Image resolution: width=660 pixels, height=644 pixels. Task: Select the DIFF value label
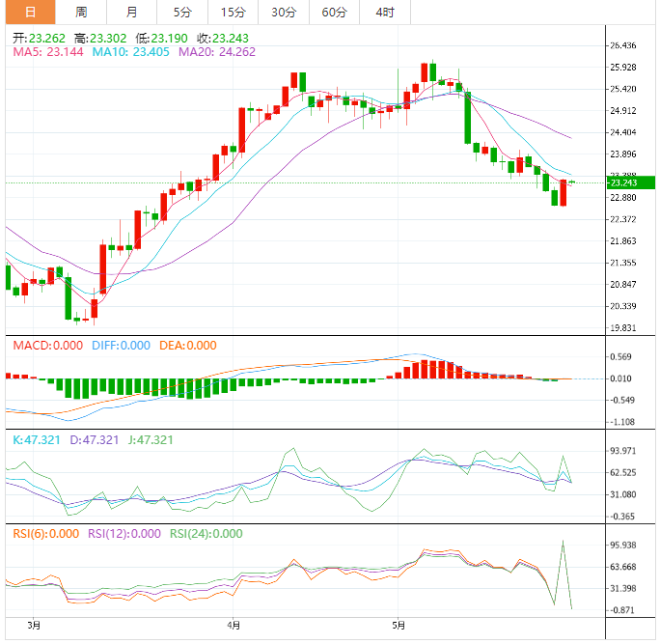[x=121, y=346]
